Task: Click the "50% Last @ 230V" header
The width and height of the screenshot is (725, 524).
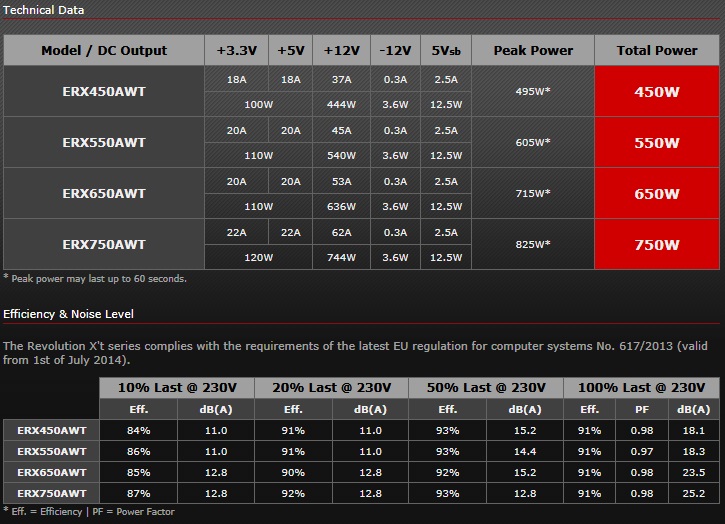Action: (x=485, y=387)
